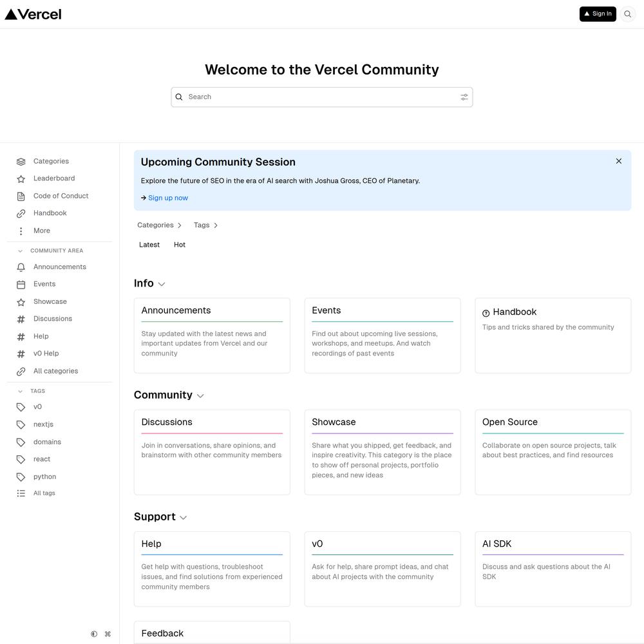This screenshot has width=644, height=644.
Task: Click the Vercel logo in header
Action: point(33,14)
